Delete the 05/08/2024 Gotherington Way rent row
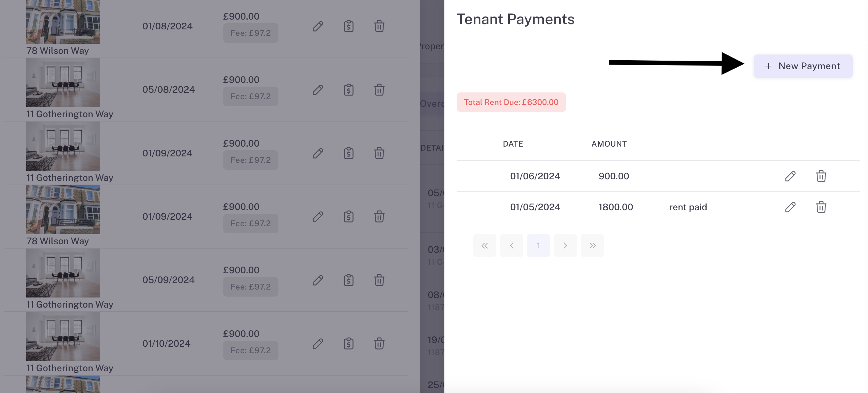 (x=379, y=90)
